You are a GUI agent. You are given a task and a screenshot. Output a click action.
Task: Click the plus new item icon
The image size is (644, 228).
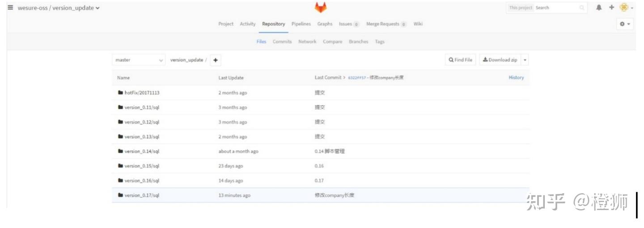(x=612, y=8)
